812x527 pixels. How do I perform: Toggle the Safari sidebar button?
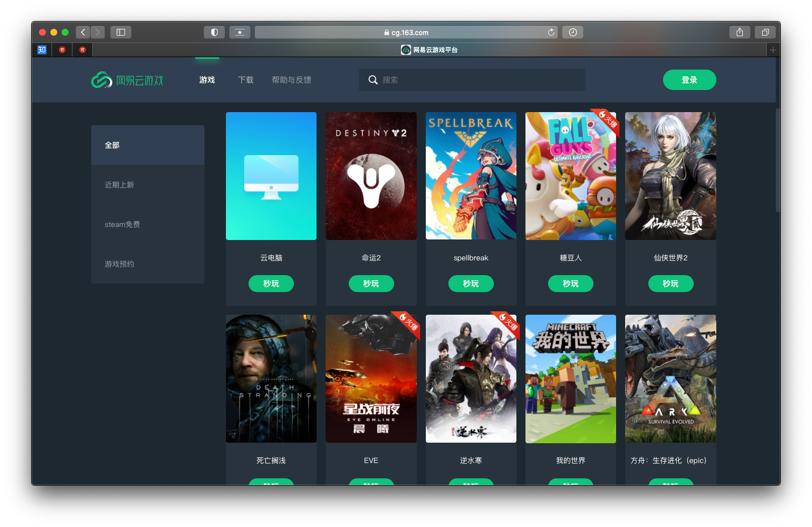tap(121, 32)
